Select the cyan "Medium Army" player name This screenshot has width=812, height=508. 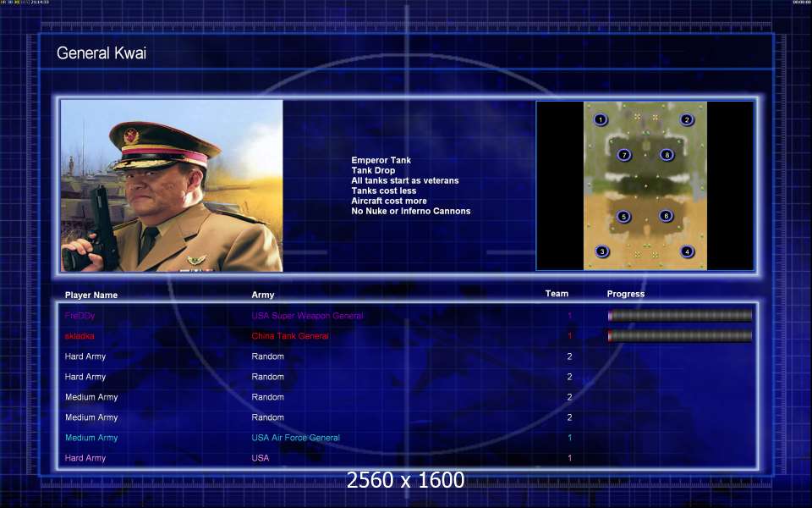tap(91, 438)
